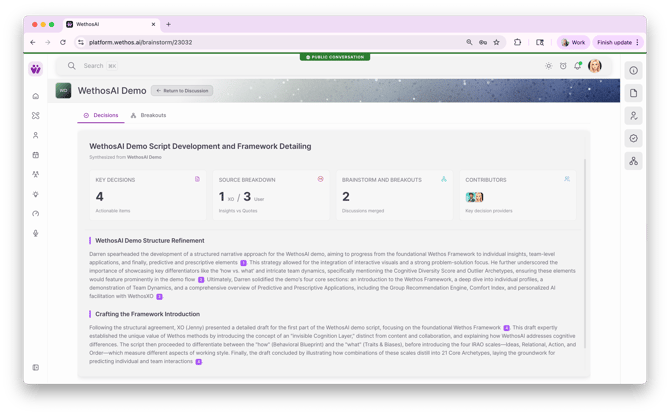Go back in browser
This screenshot has height=415, width=670.
pos(33,42)
